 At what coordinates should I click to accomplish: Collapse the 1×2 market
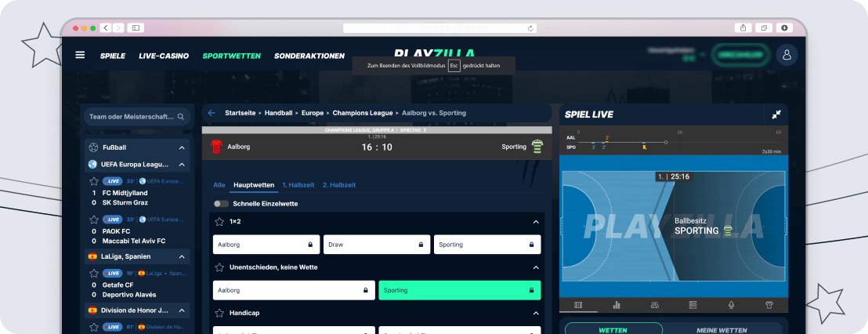coord(535,222)
